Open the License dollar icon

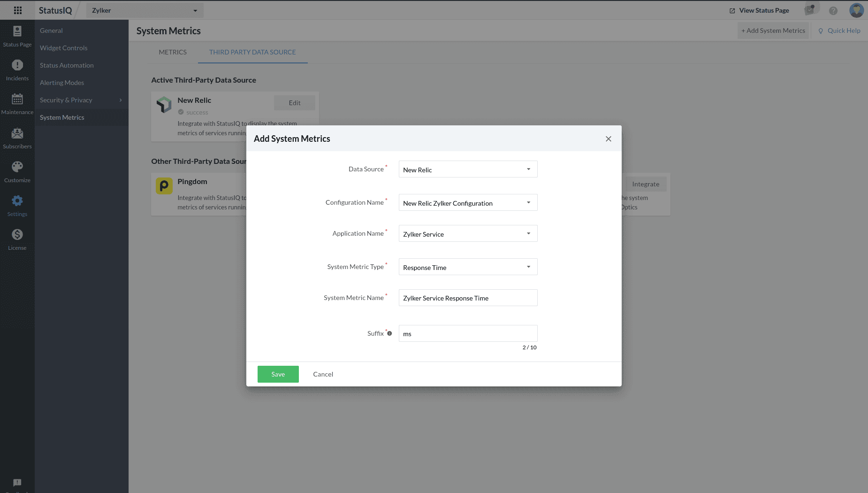[x=17, y=235]
